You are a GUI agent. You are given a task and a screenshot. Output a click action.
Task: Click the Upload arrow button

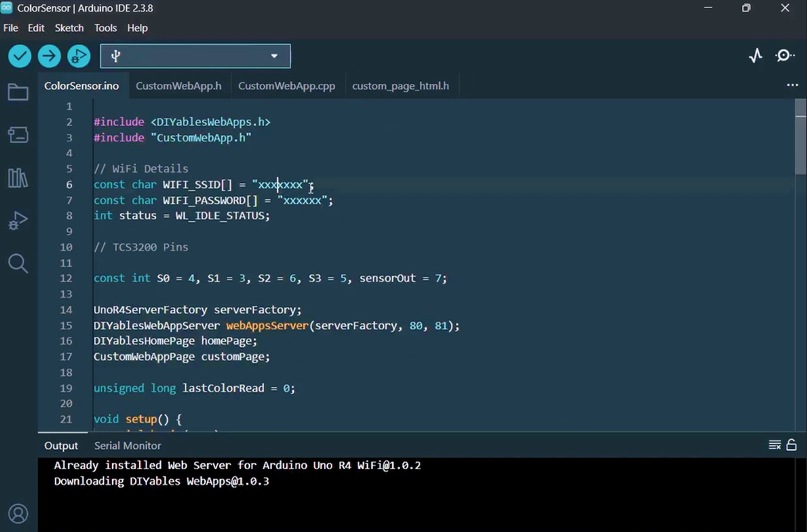(x=49, y=56)
